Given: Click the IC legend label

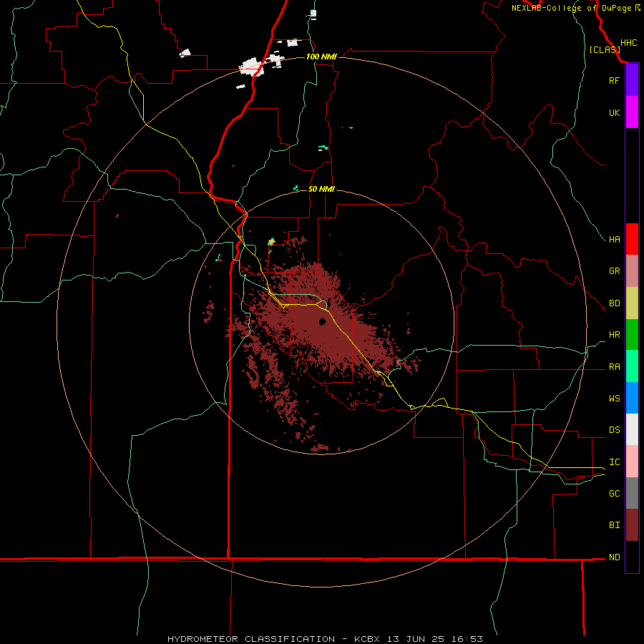Looking at the screenshot, I should (x=614, y=462).
